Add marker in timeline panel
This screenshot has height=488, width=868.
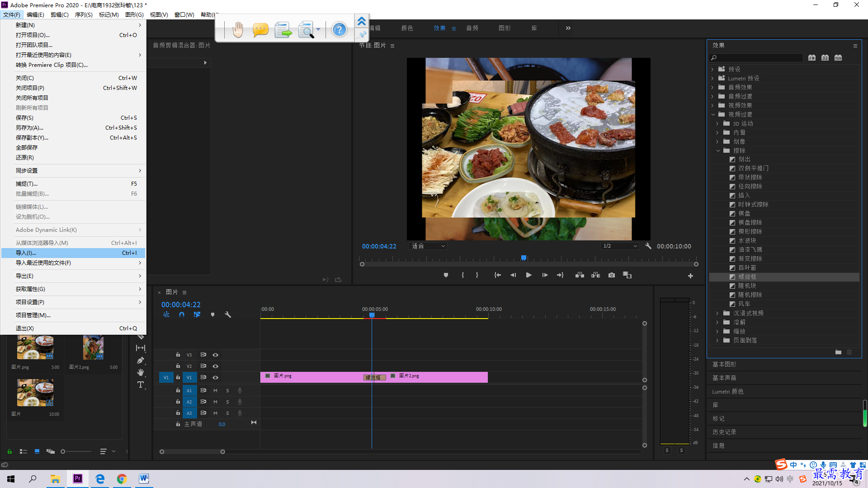click(x=212, y=314)
